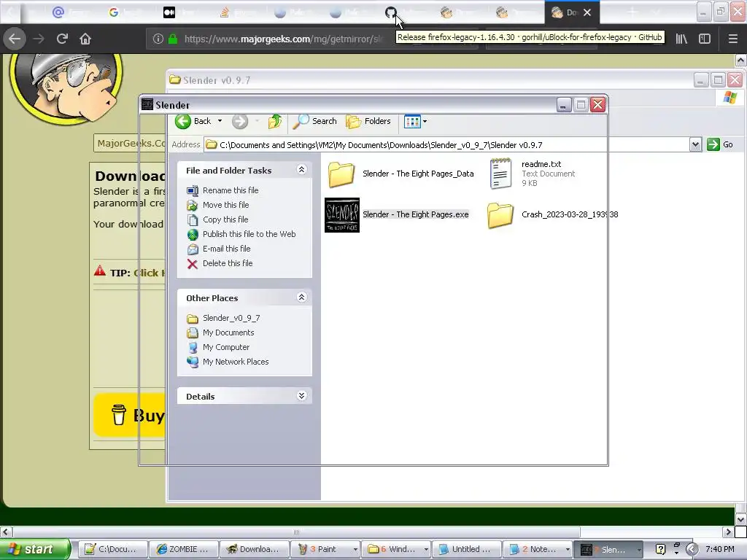Click the Explorer address path field
Viewport: 747px width, 560px height.
[x=446, y=145]
